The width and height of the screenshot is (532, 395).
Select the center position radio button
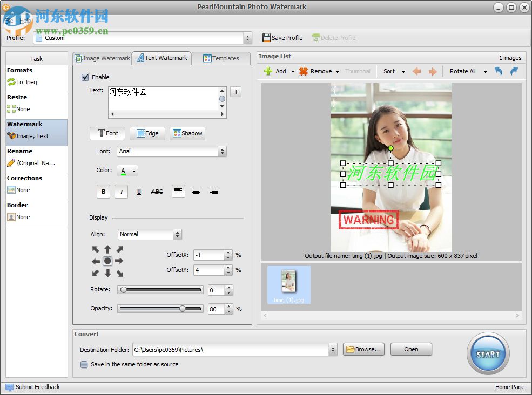(x=107, y=261)
